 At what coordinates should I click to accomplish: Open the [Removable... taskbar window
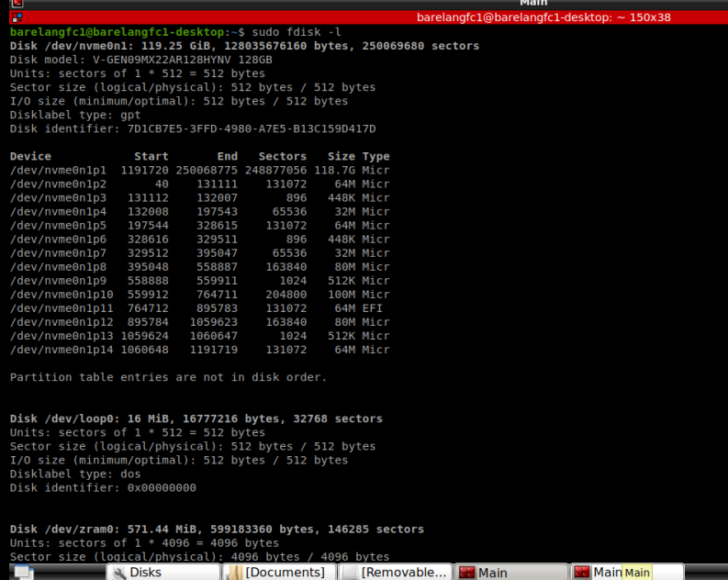click(396, 572)
